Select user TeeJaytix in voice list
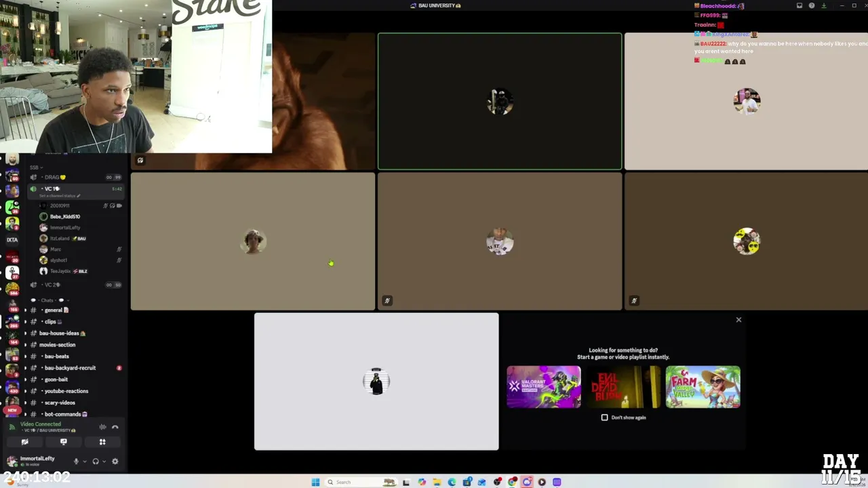The image size is (868, 488). 80,271
